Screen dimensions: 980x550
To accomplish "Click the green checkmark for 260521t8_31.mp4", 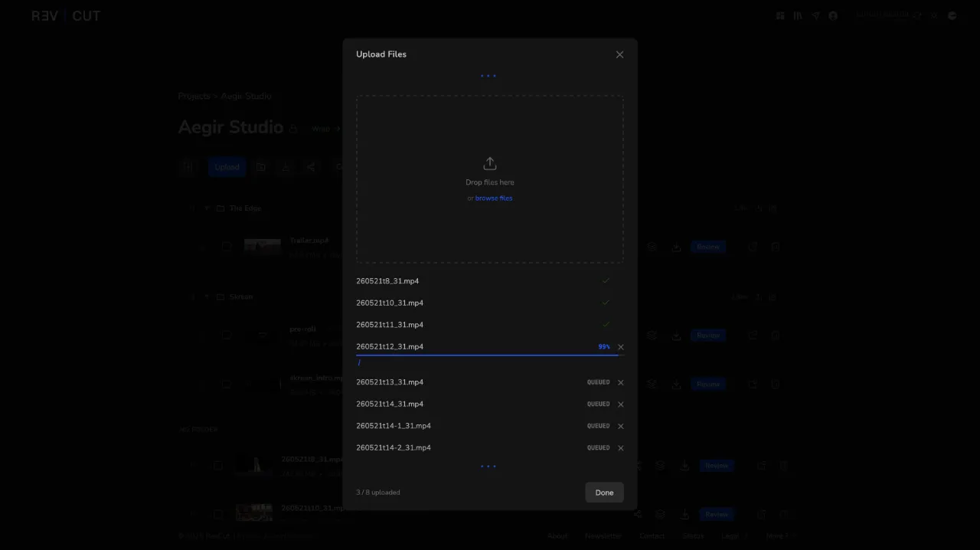I will 606,281.
